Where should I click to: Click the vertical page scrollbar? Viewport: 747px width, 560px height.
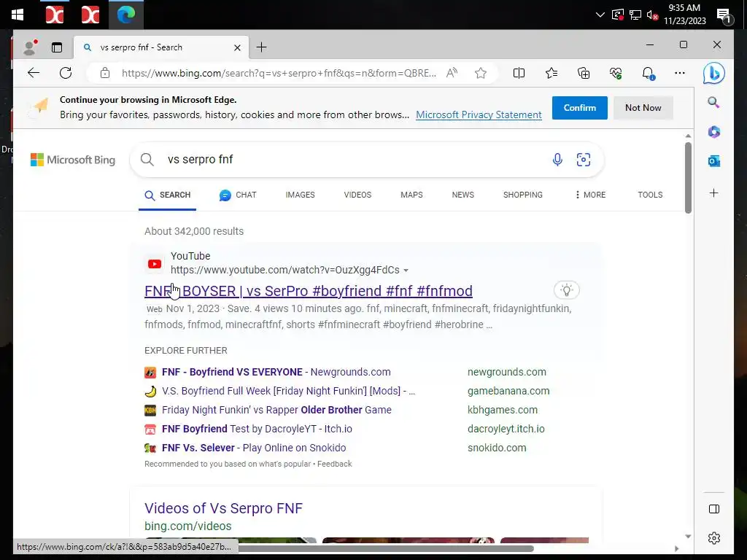click(x=688, y=177)
